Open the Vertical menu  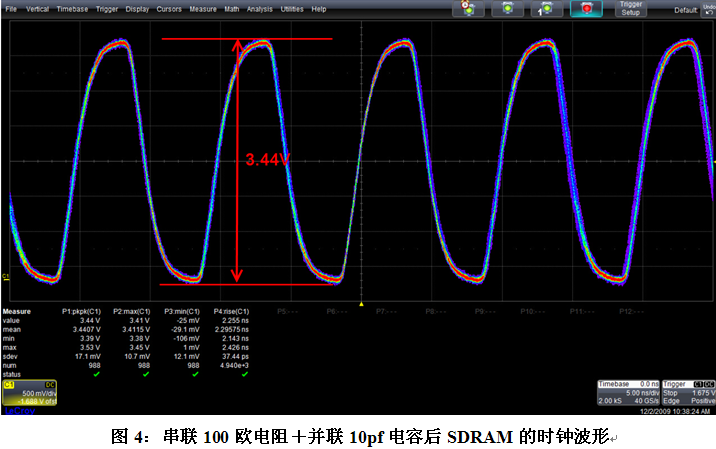tap(37, 9)
